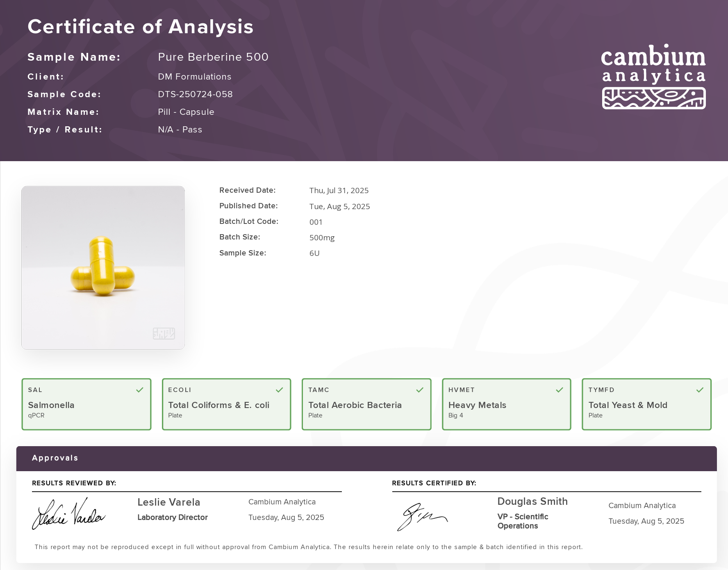Screen dimensions: 728x570
Task: Click the watermark icon on capsule photo
Action: tap(164, 333)
